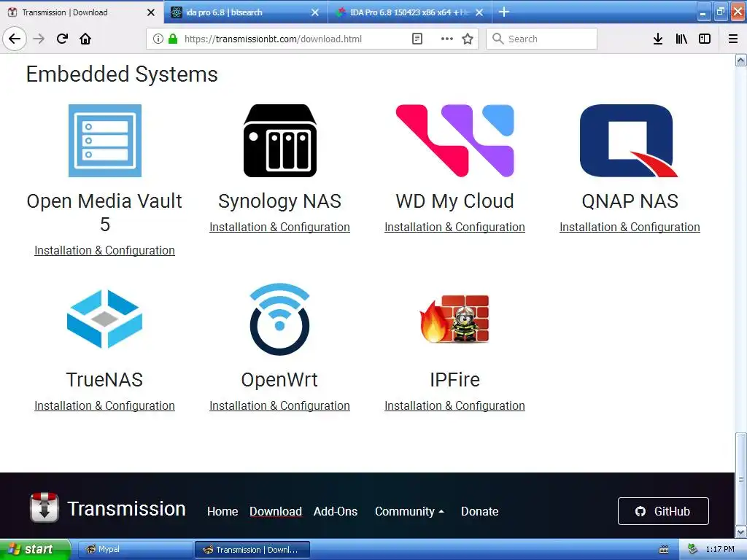Open WD My Cloud Installation & Configuration link
Screen dimensions: 747x560
point(455,227)
